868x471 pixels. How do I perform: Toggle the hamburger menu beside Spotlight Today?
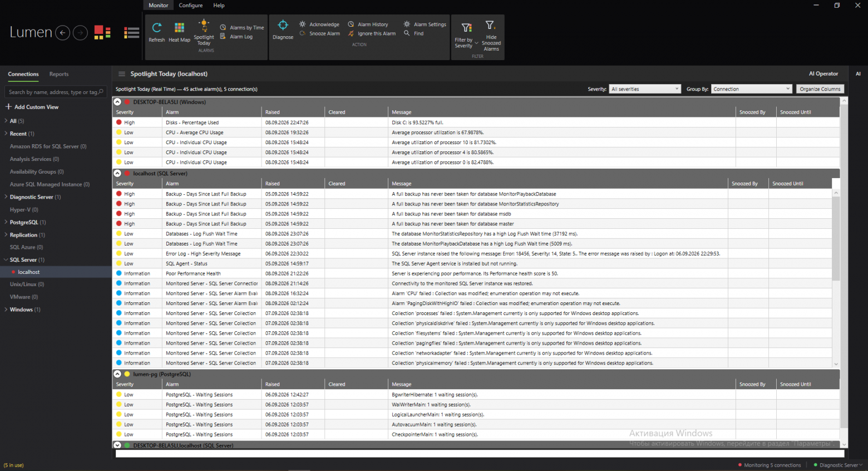tap(121, 74)
